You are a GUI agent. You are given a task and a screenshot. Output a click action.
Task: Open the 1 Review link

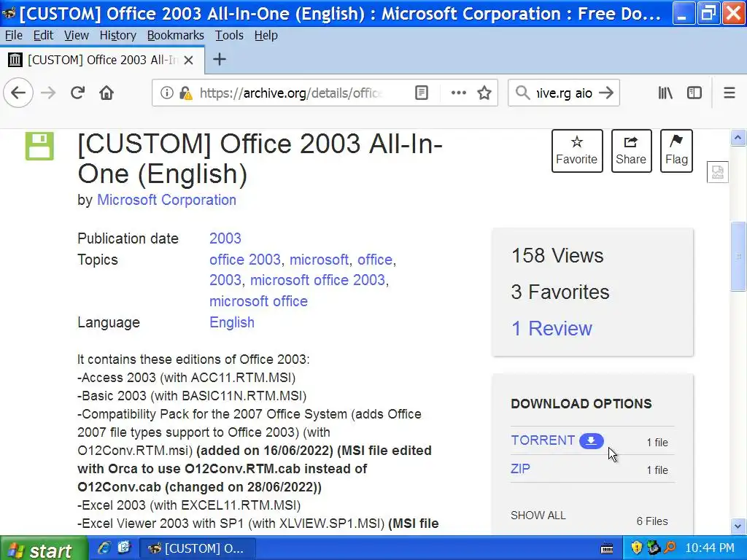coord(551,329)
